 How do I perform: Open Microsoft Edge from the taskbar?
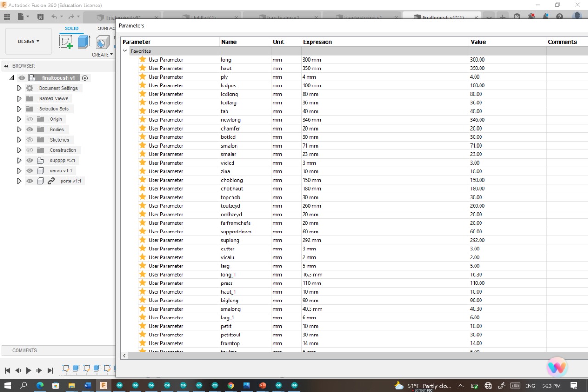click(40, 386)
